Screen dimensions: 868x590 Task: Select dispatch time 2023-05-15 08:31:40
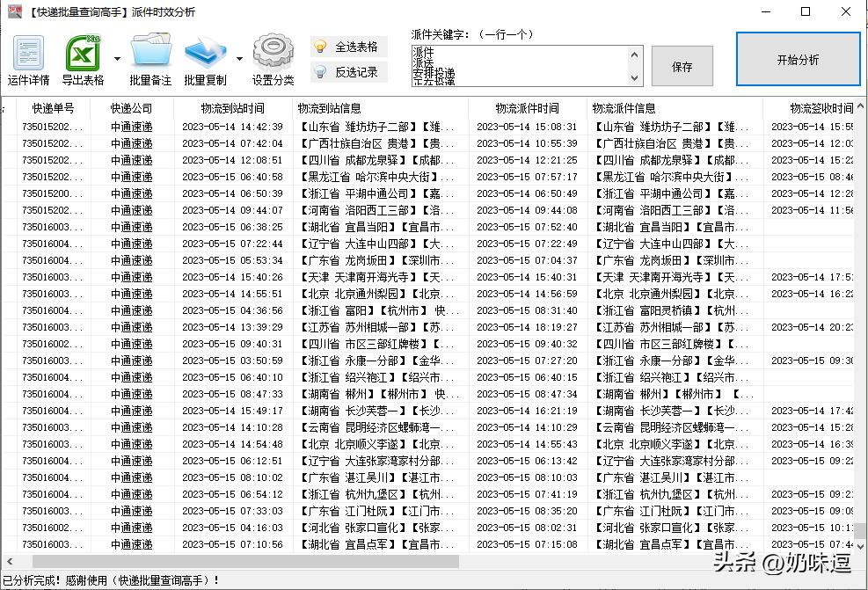527,310
